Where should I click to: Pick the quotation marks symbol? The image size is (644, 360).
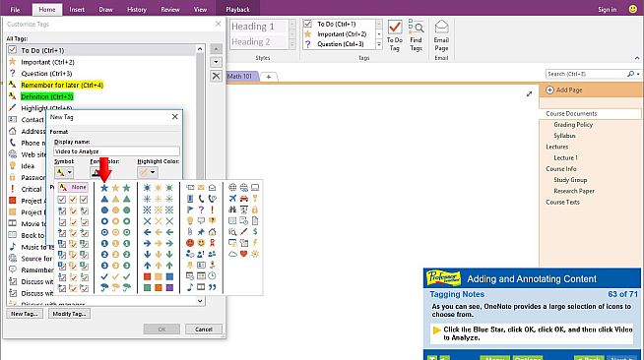click(212, 287)
